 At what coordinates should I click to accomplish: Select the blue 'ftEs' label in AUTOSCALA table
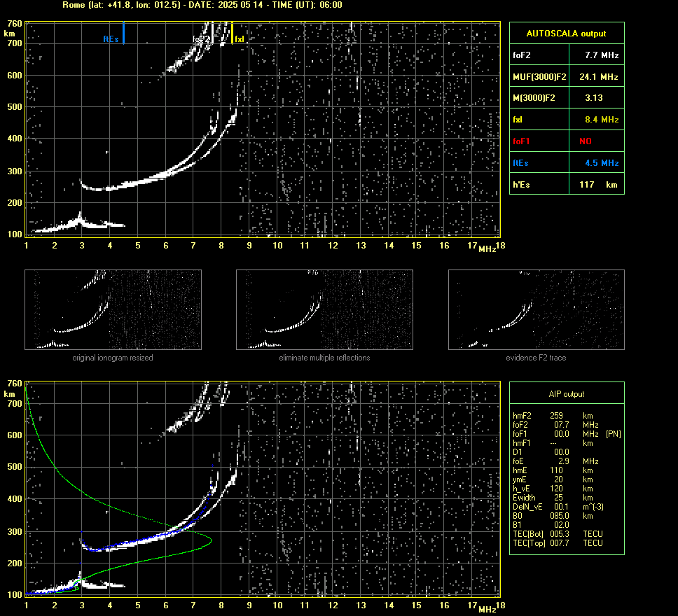pyautogui.click(x=520, y=163)
